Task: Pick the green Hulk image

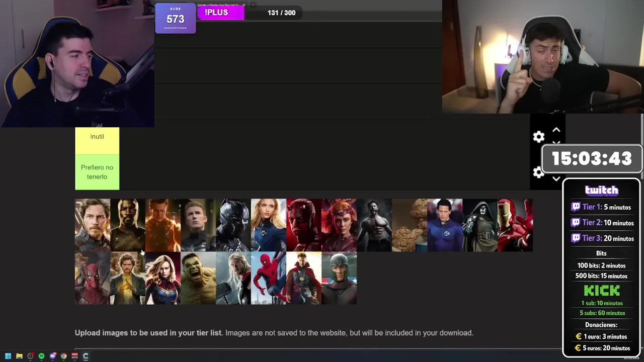Action: (198, 278)
